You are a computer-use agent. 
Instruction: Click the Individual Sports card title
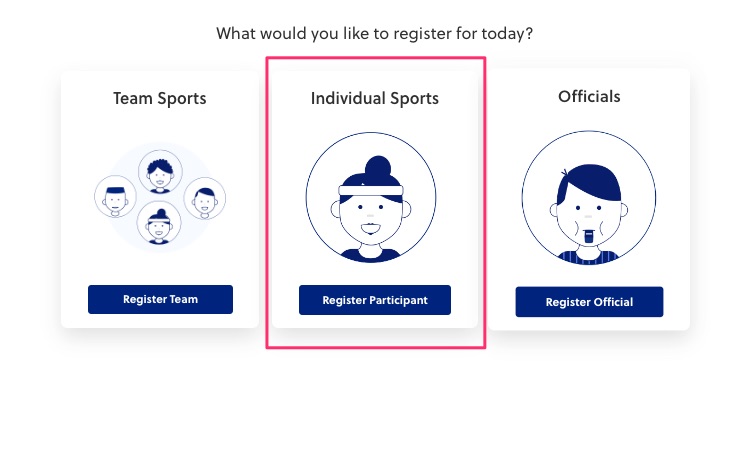click(375, 98)
